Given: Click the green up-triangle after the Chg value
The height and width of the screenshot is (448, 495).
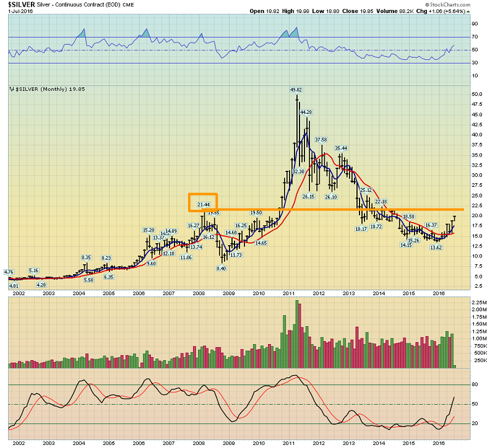Looking at the screenshot, I should coord(468,11).
